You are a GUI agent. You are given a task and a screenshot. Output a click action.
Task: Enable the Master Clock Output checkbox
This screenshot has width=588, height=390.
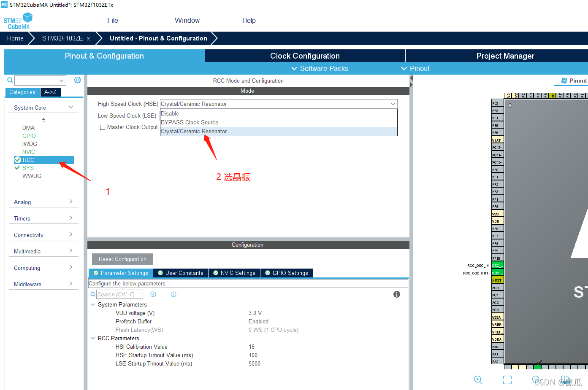tap(102, 127)
